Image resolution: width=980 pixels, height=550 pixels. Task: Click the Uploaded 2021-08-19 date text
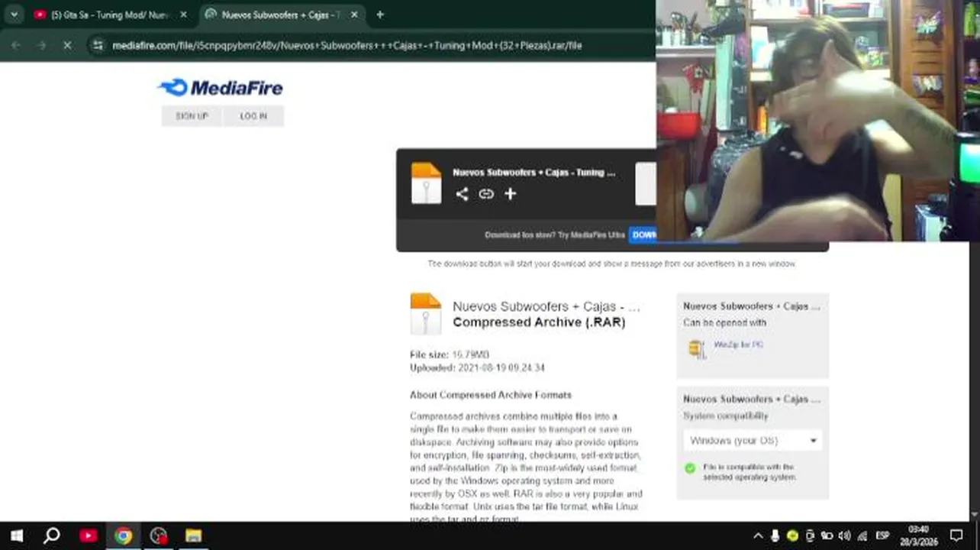click(x=477, y=367)
